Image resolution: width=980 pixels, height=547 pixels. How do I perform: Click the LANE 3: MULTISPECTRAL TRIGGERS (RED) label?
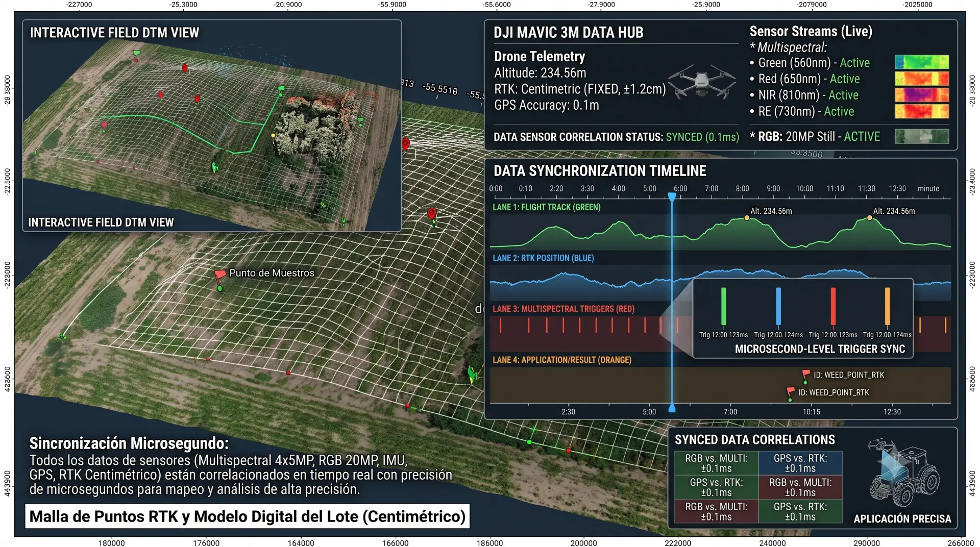563,309
